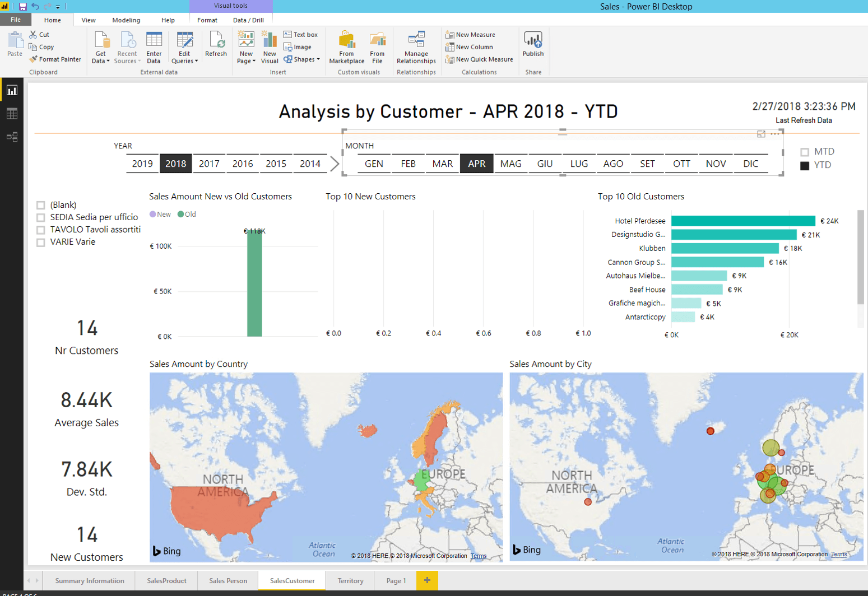Viewport: 868px width, 596px height.
Task: Click the Top 10 Old Customers scrollbar
Action: click(860, 258)
